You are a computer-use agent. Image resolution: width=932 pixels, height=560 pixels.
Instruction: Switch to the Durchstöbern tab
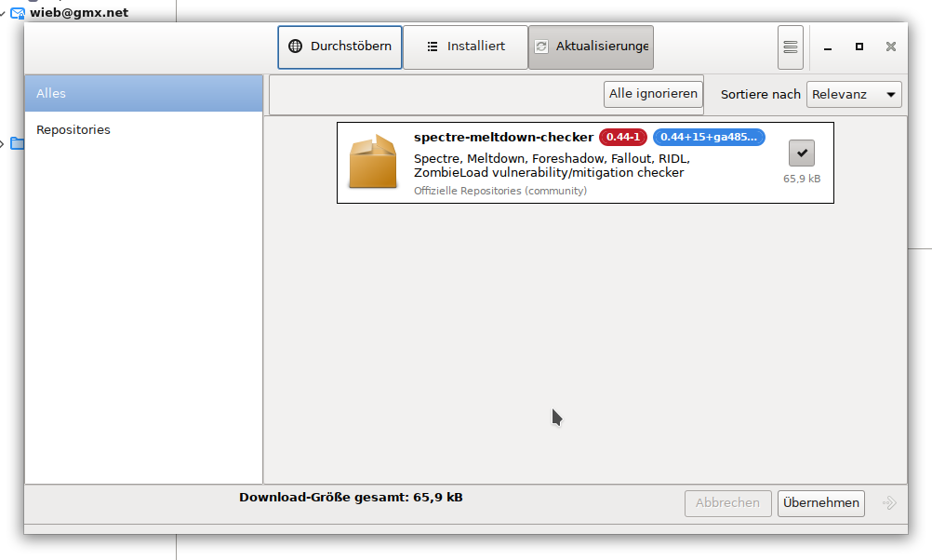click(340, 47)
